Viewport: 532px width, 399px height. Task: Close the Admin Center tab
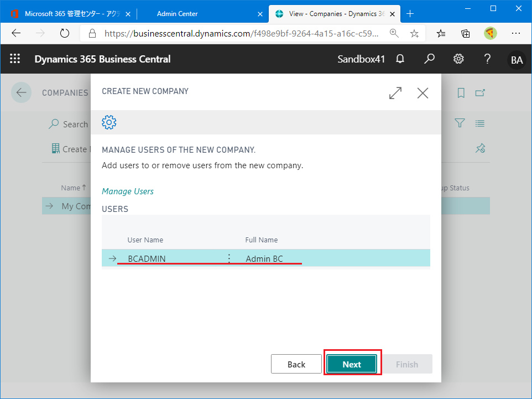tap(260, 14)
